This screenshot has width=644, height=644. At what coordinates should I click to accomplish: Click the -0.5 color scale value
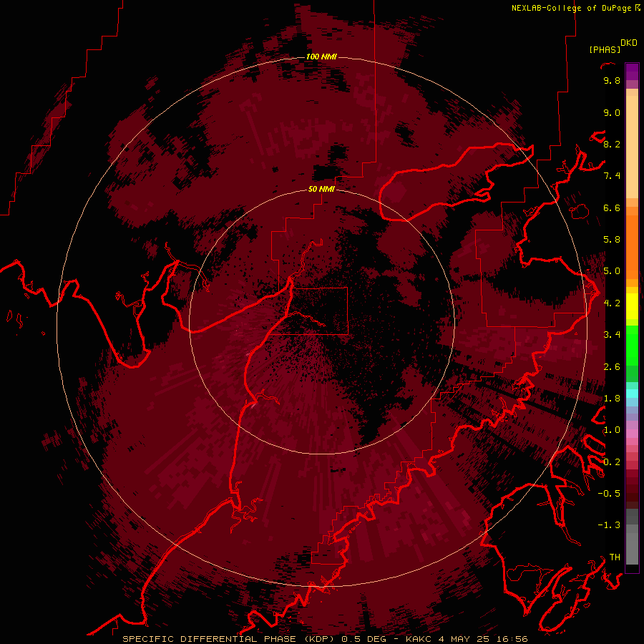(x=609, y=494)
